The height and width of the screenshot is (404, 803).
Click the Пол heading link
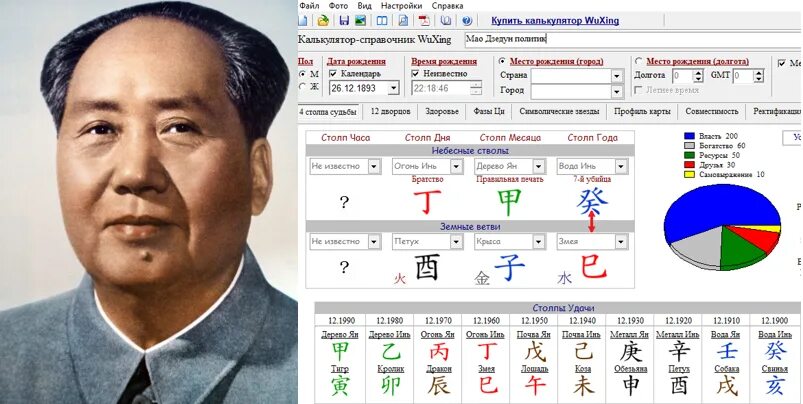(x=305, y=61)
